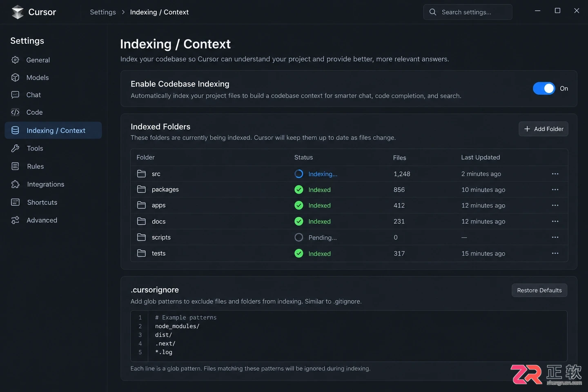Click the Cursor logo icon
Screen dimensions: 588x392
point(18,12)
